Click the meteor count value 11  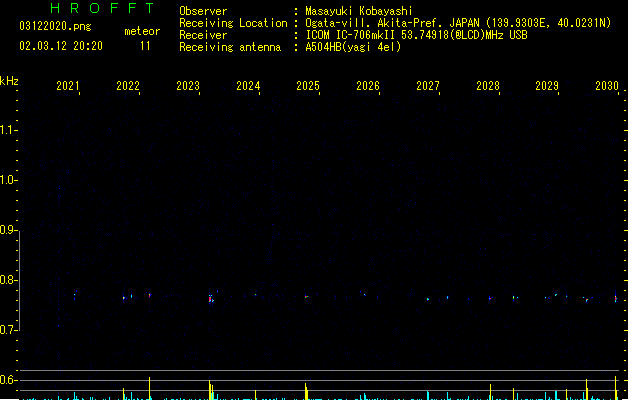click(145, 46)
